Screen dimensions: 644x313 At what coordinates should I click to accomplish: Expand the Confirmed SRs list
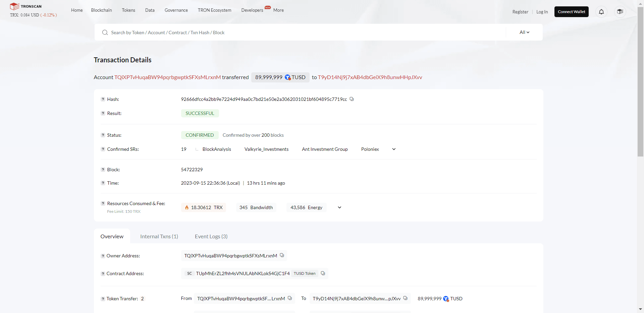pyautogui.click(x=394, y=149)
